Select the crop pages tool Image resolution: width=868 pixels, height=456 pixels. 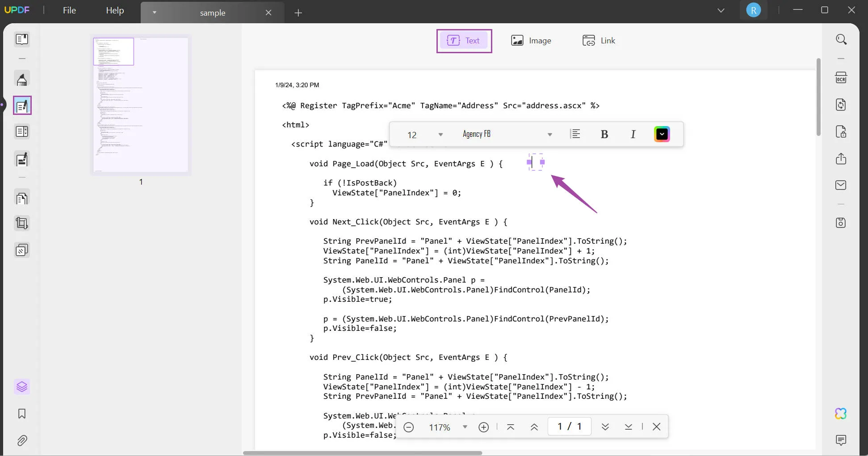tap(22, 223)
